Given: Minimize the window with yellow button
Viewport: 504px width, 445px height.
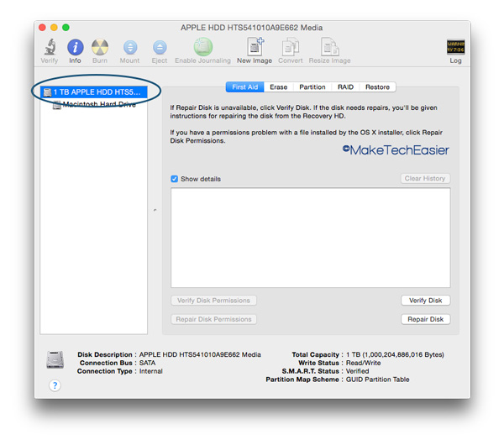Looking at the screenshot, I should 54,28.
